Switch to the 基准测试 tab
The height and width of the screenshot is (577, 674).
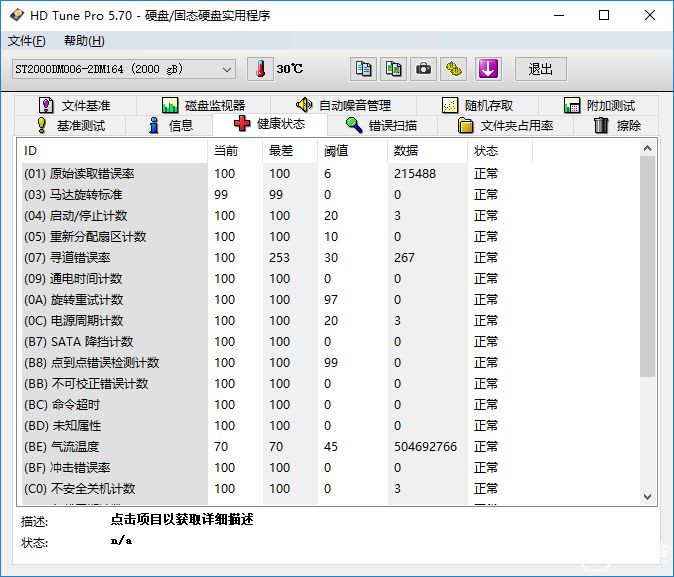[70, 126]
